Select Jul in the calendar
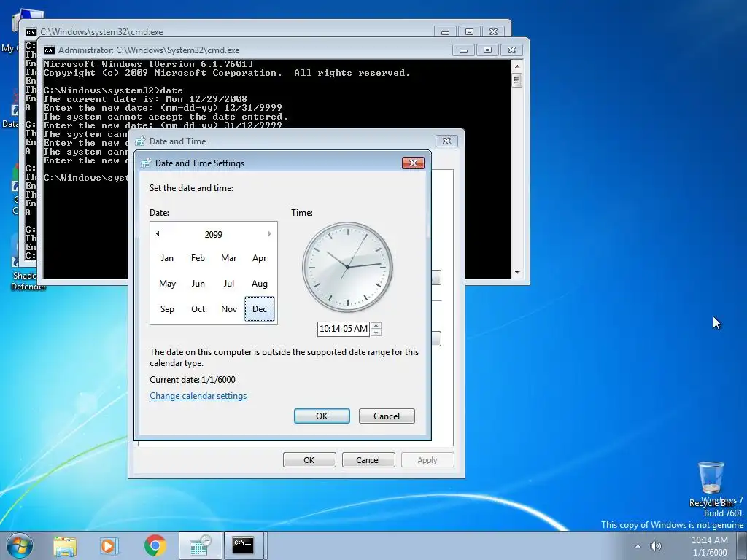Screen dimensions: 747x560 (228, 284)
